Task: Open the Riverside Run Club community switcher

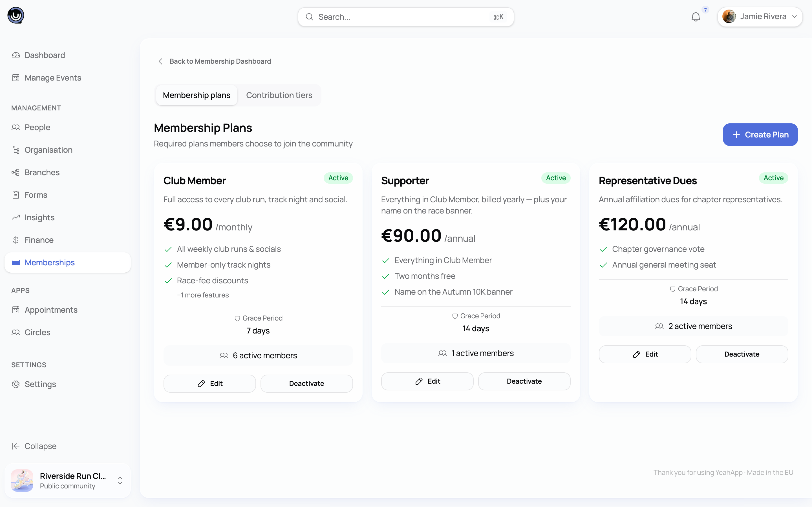Action: (x=67, y=481)
